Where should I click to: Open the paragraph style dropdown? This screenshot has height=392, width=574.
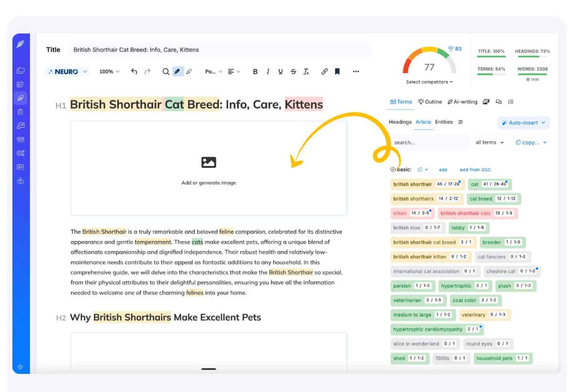point(214,71)
